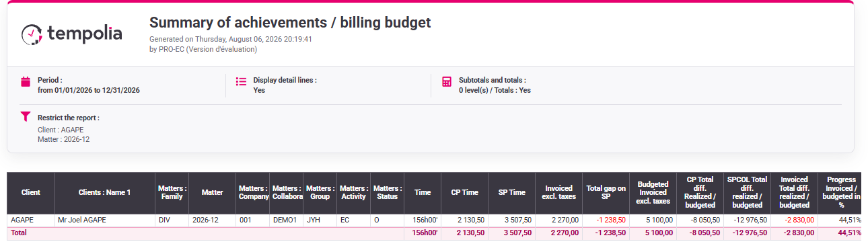Click the Progress Invoiced / budgeted header
The height and width of the screenshot is (248, 868).
[x=841, y=193]
